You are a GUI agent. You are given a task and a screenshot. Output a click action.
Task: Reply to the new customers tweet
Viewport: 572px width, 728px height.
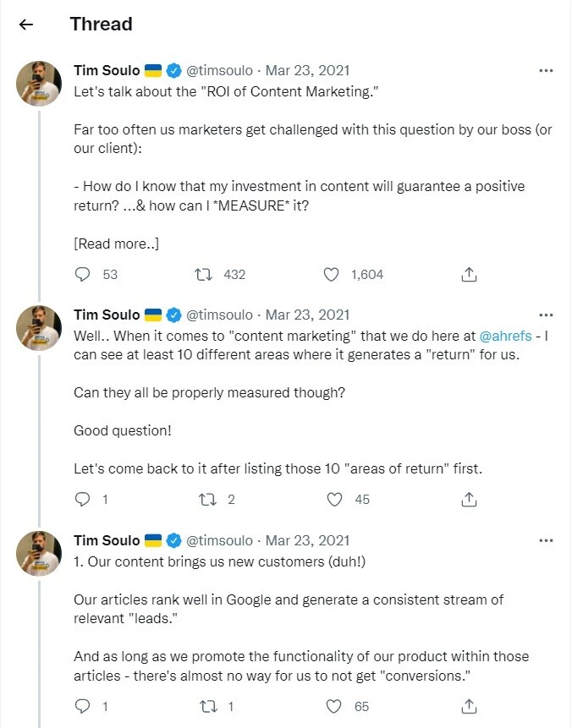pyautogui.click(x=83, y=706)
